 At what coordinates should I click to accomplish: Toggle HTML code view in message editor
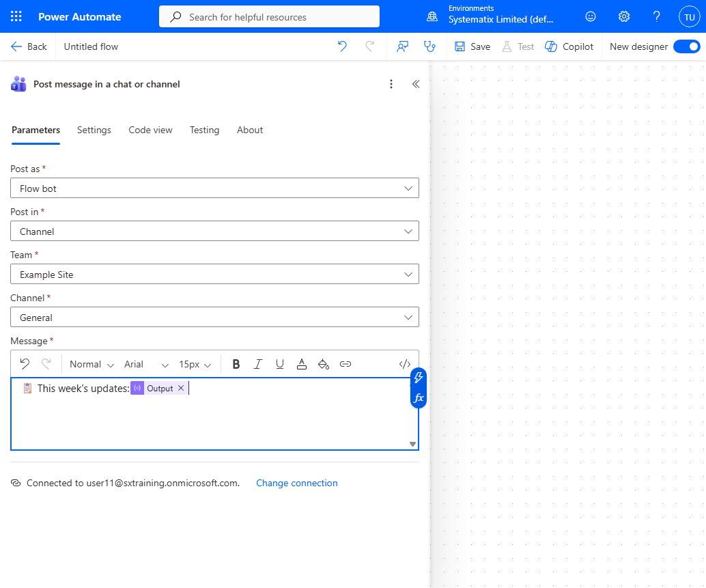[405, 364]
